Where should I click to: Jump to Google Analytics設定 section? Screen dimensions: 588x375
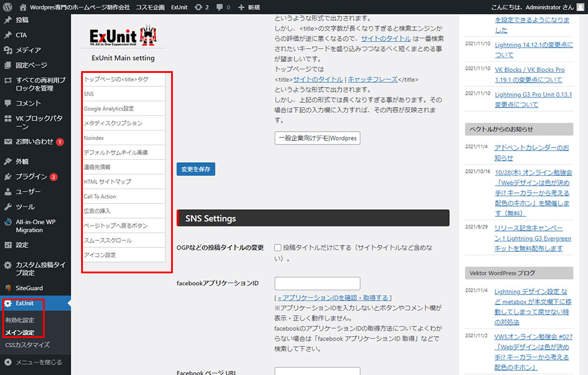point(109,109)
